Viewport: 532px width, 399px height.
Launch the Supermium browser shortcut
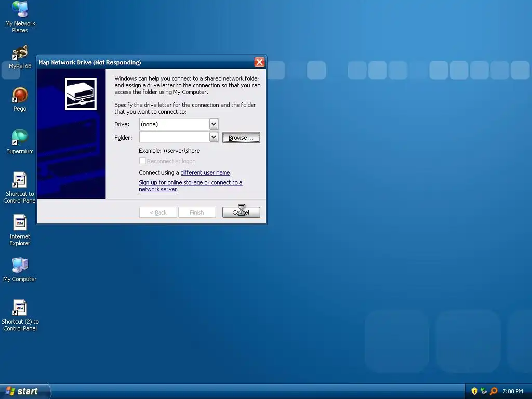pyautogui.click(x=20, y=142)
